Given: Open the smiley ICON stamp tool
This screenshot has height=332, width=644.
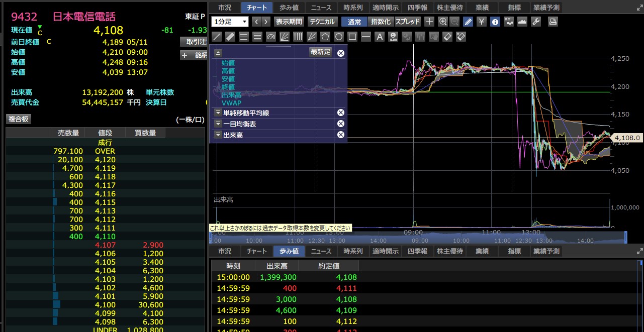Looking at the screenshot, I should tap(394, 37).
